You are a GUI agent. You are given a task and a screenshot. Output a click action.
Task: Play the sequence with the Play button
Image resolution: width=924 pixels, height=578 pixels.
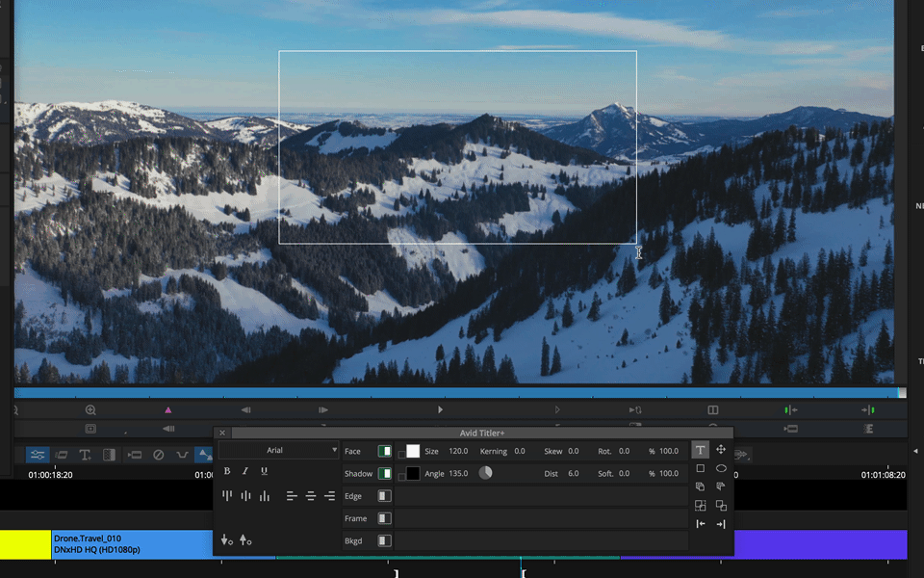click(x=440, y=410)
